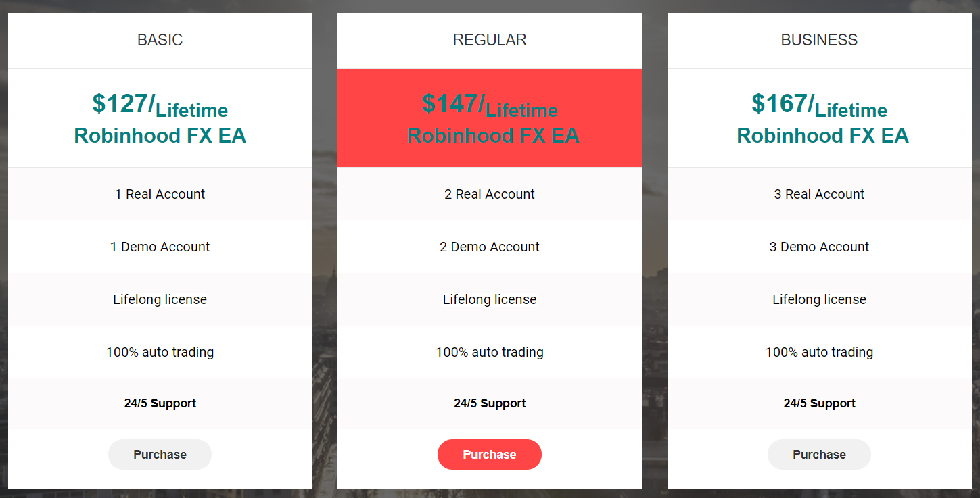Click '24/5 Support' under BASIC plan
This screenshot has height=498, width=980.
click(160, 403)
